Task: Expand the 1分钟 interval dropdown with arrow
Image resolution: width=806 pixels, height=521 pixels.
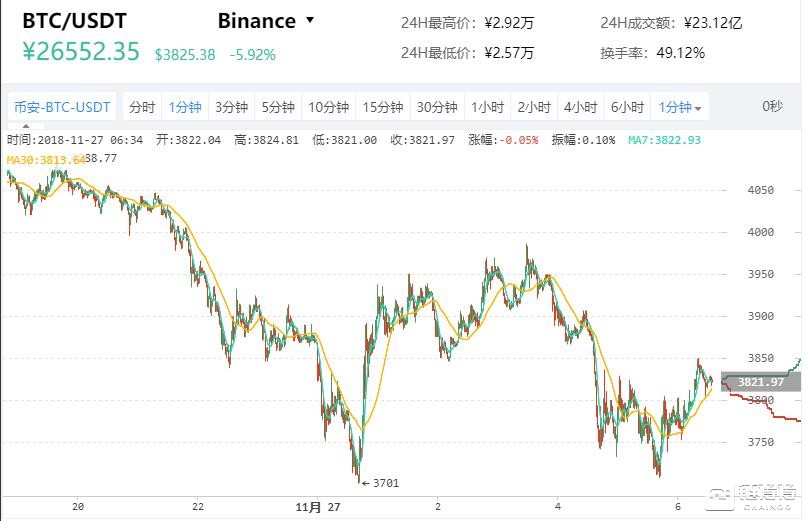Action: [x=680, y=107]
